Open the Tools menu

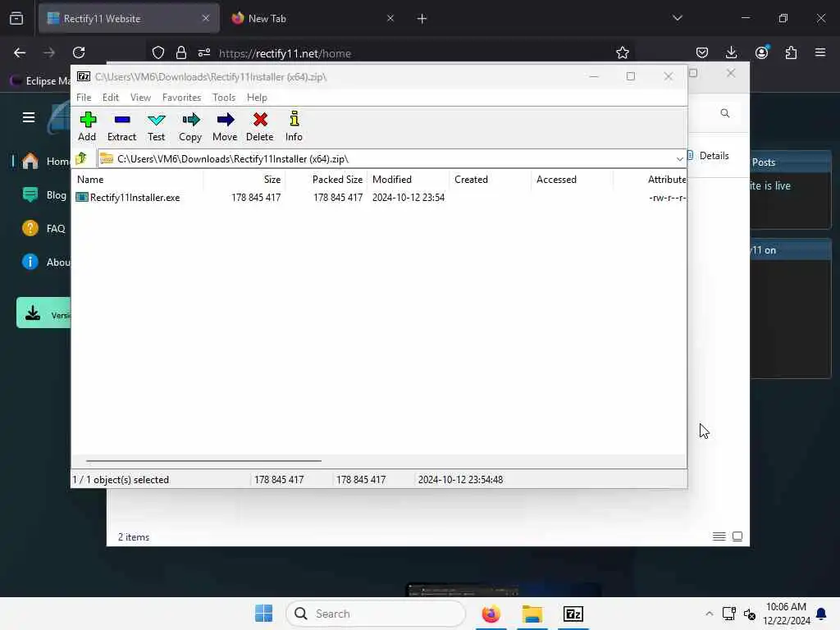224,98
